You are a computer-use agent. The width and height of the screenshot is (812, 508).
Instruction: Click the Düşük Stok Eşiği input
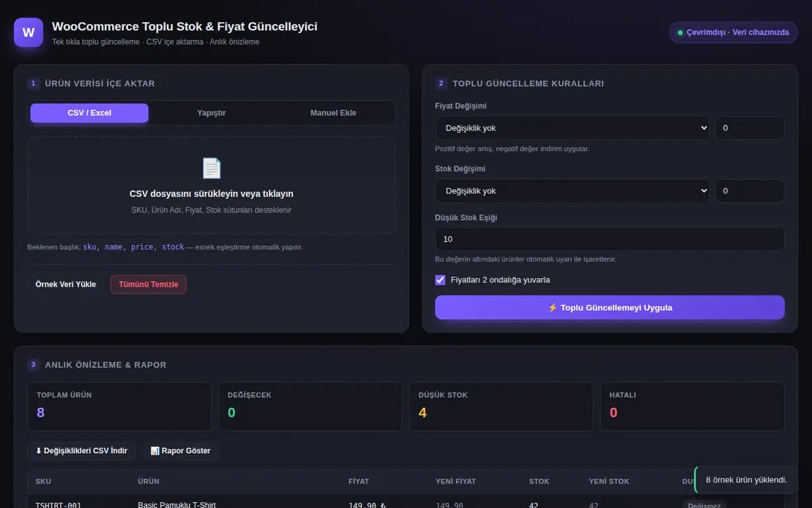click(x=610, y=239)
